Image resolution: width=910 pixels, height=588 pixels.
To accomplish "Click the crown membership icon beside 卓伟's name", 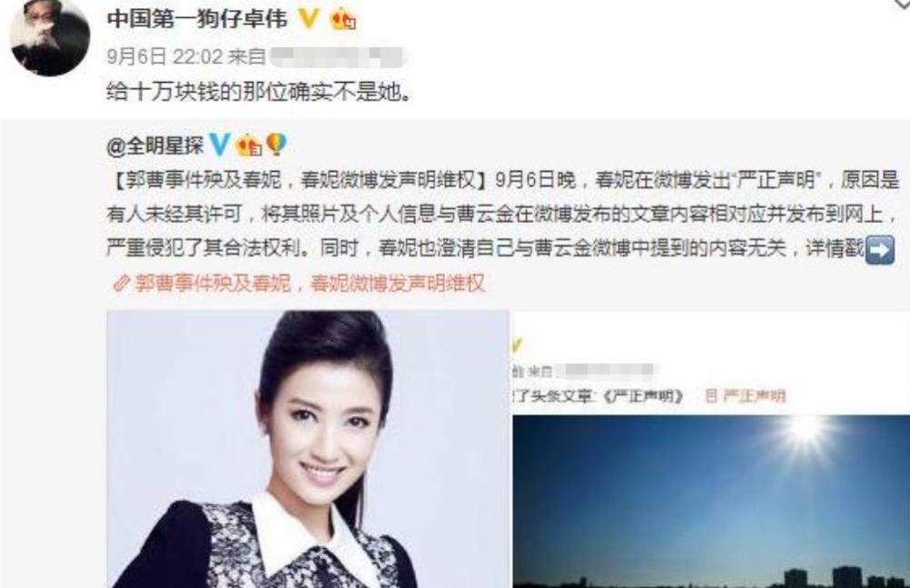I will (343, 19).
